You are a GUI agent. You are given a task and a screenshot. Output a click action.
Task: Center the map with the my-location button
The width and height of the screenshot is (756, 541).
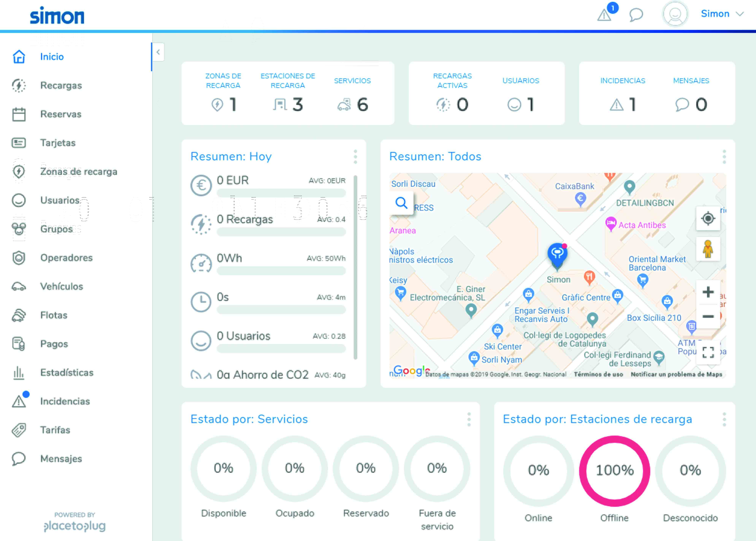pyautogui.click(x=708, y=219)
